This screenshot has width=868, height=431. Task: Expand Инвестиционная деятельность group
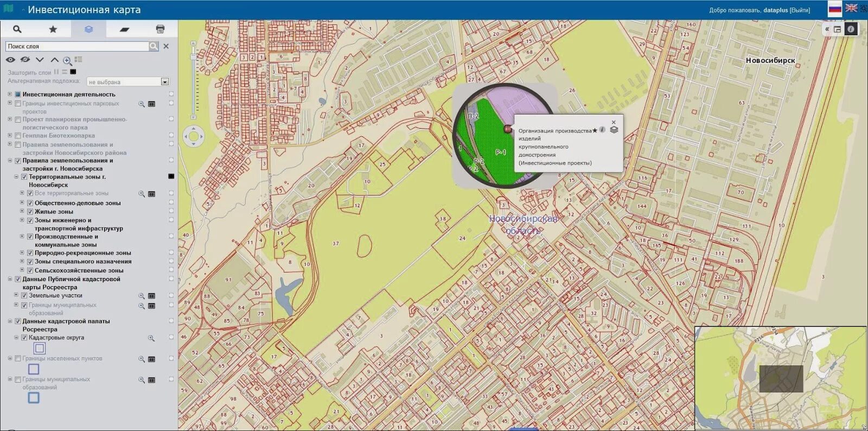[x=10, y=94]
